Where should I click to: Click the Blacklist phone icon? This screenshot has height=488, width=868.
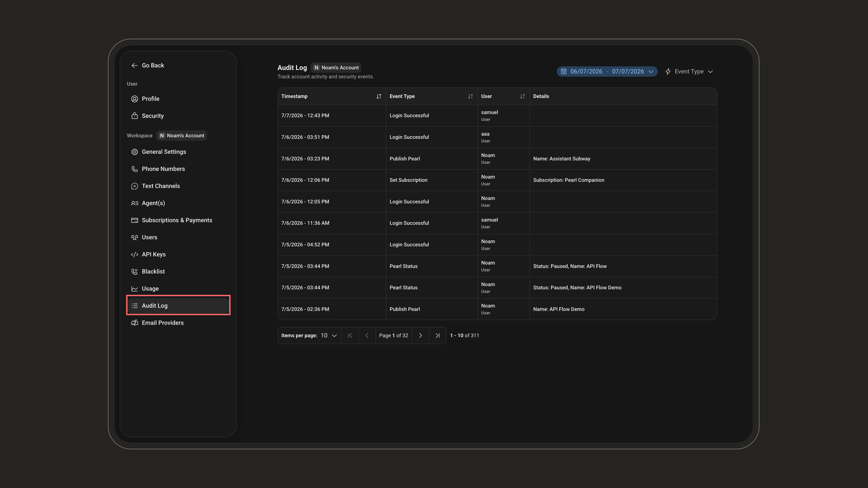click(134, 271)
